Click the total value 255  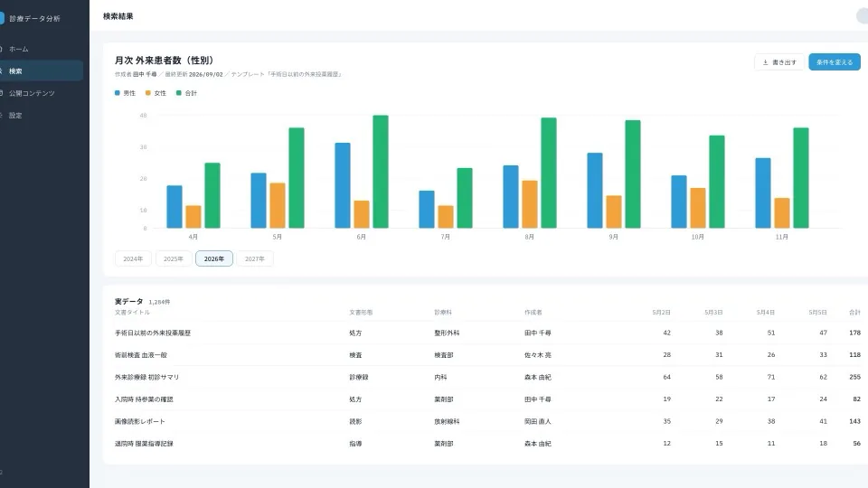point(854,377)
